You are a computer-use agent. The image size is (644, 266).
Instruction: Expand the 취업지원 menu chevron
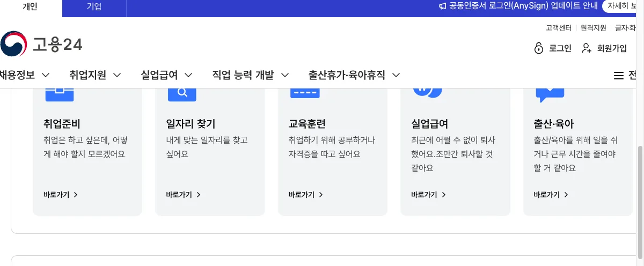[117, 75]
